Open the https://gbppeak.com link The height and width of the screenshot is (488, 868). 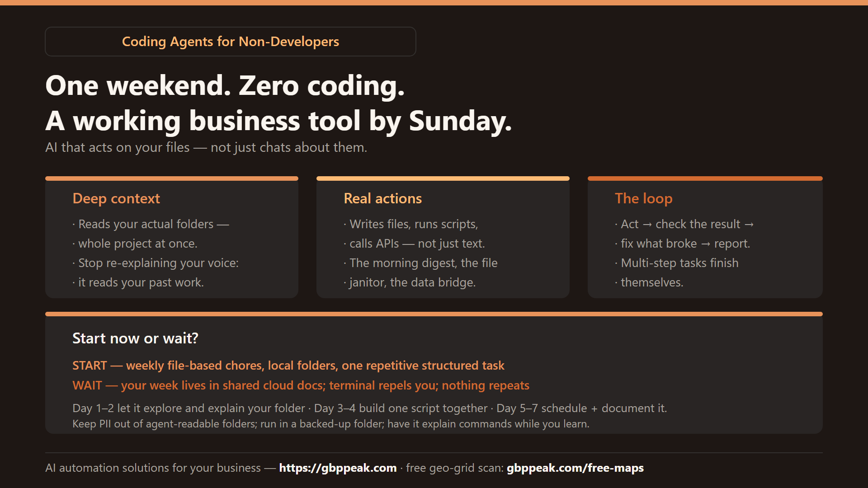click(x=338, y=468)
